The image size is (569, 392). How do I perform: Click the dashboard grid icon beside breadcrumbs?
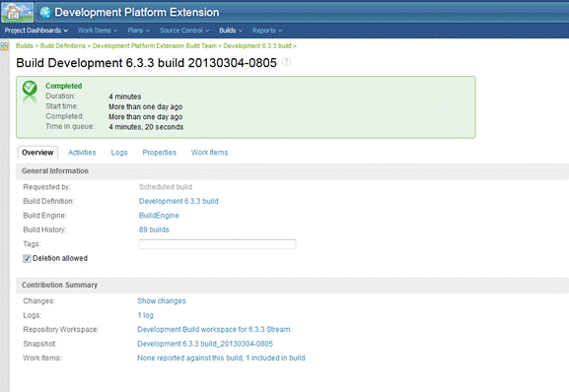click(4, 46)
